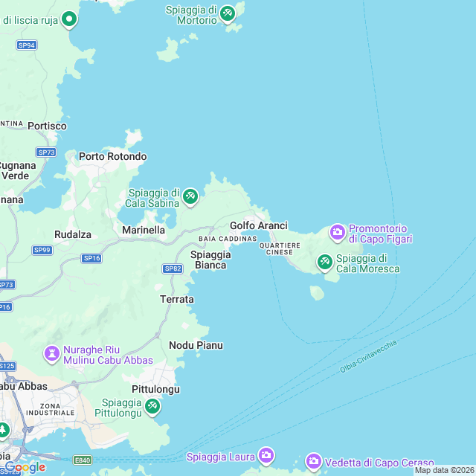
Task: Click the Spiaggia Bianca label
Action: click(x=210, y=260)
